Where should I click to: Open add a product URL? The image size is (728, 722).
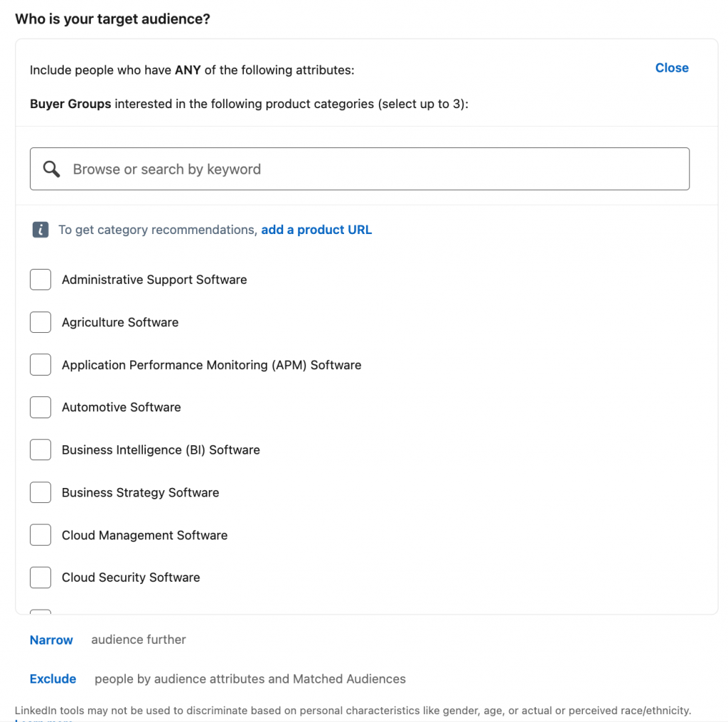pos(316,229)
